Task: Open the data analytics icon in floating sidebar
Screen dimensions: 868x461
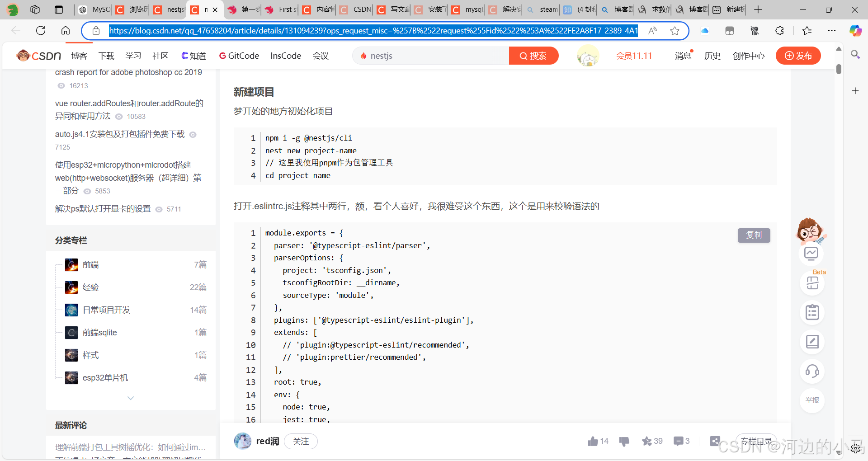Action: (x=812, y=254)
